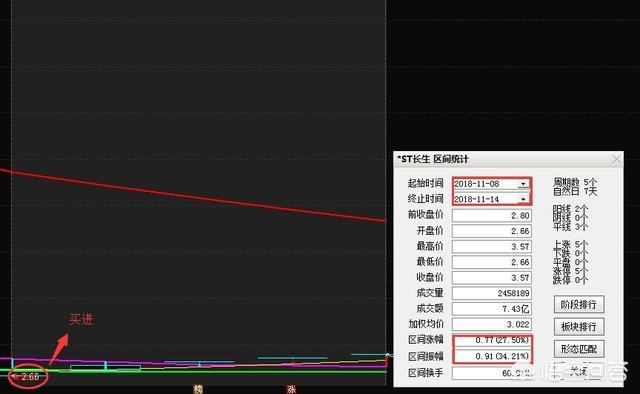Click the 关闭 button in dialog

tap(579, 371)
